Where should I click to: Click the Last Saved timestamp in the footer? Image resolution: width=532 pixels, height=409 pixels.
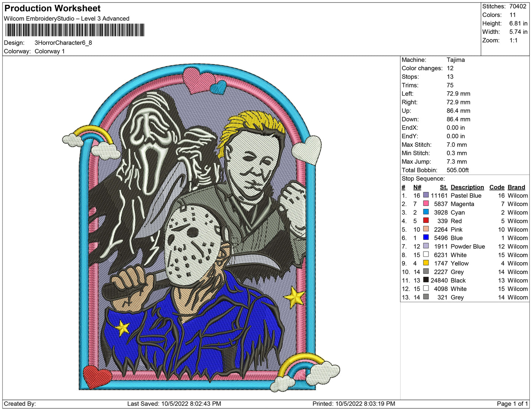coord(174,404)
